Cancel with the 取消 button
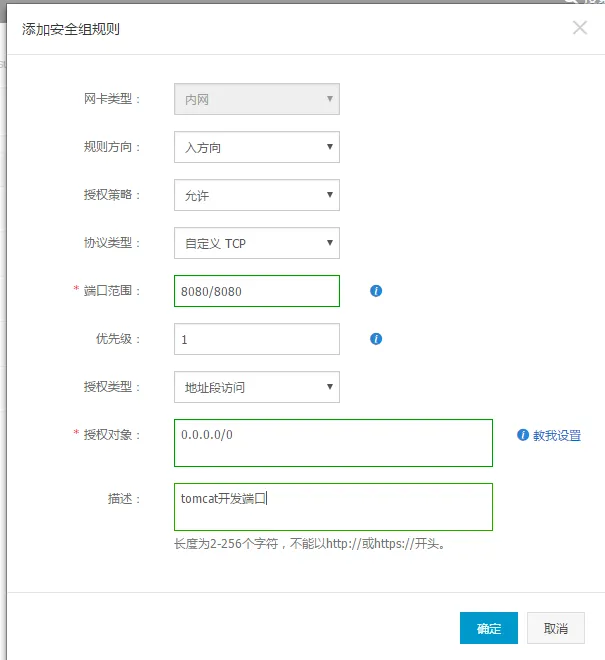This screenshot has height=660, width=605. pos(556,628)
